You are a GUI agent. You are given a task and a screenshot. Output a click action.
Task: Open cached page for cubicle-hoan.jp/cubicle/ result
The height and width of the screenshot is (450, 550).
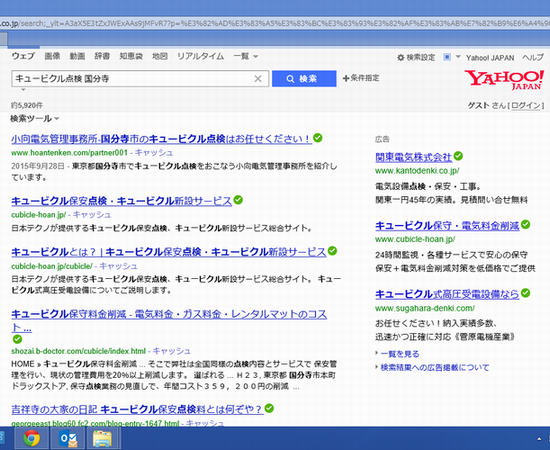(119, 266)
